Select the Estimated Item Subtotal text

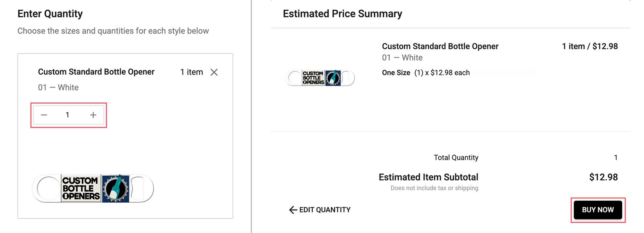(x=428, y=177)
